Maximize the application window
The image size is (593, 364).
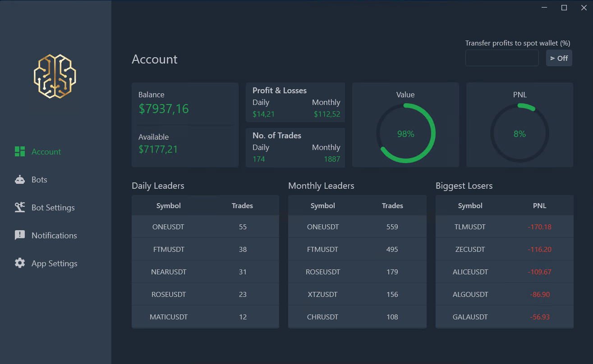(x=564, y=8)
